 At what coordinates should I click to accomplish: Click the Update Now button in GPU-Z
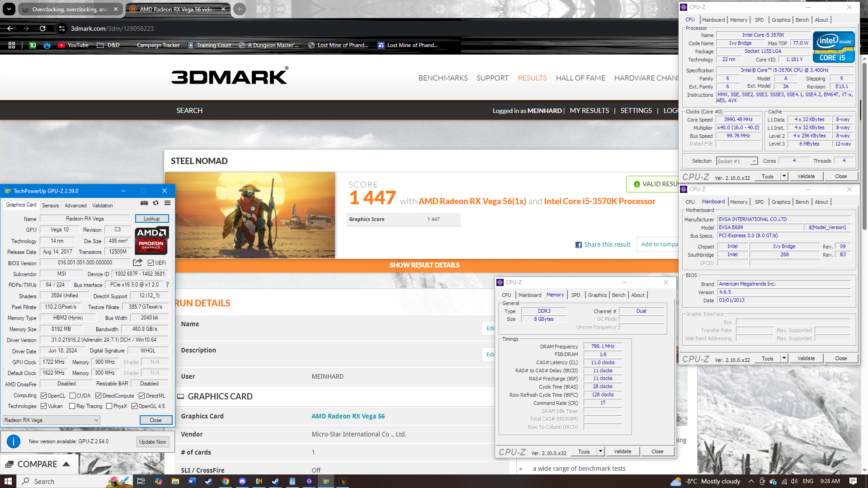[153, 442]
